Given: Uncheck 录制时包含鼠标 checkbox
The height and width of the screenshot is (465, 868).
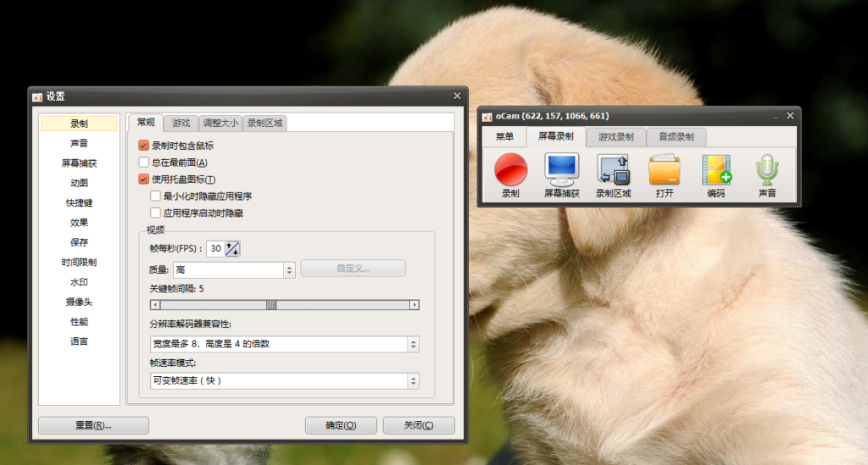Looking at the screenshot, I should (x=144, y=146).
